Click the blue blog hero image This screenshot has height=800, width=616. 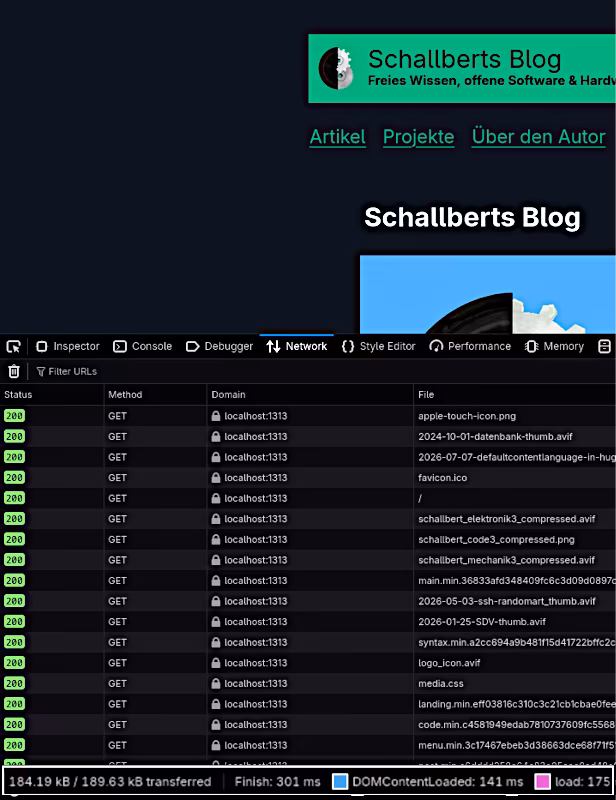coord(487,294)
